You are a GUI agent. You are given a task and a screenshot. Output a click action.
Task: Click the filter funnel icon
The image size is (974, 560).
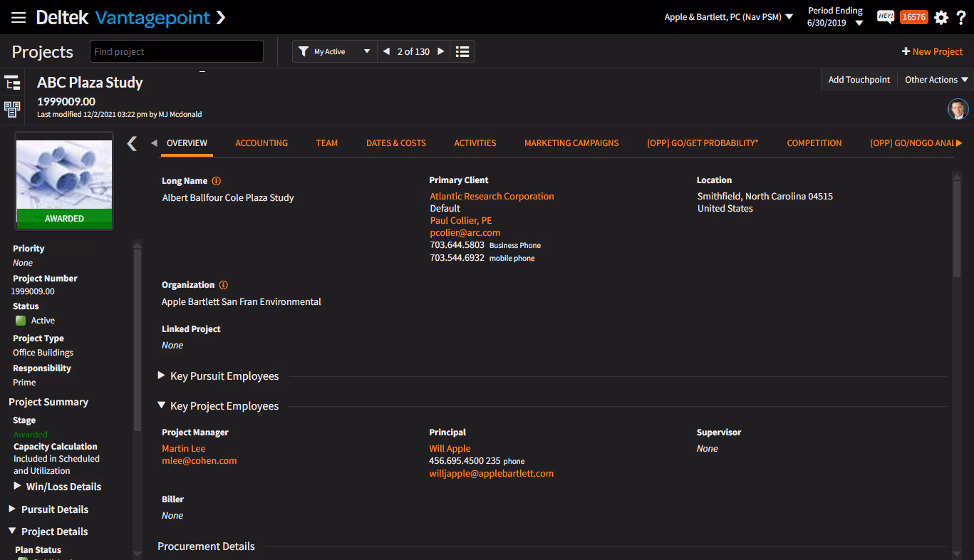304,51
